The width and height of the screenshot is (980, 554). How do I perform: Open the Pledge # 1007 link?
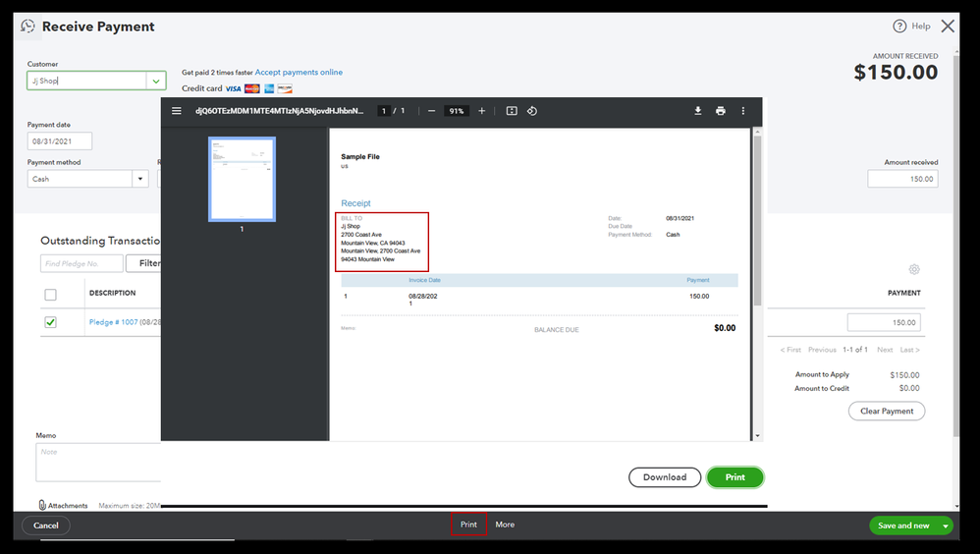pos(113,322)
